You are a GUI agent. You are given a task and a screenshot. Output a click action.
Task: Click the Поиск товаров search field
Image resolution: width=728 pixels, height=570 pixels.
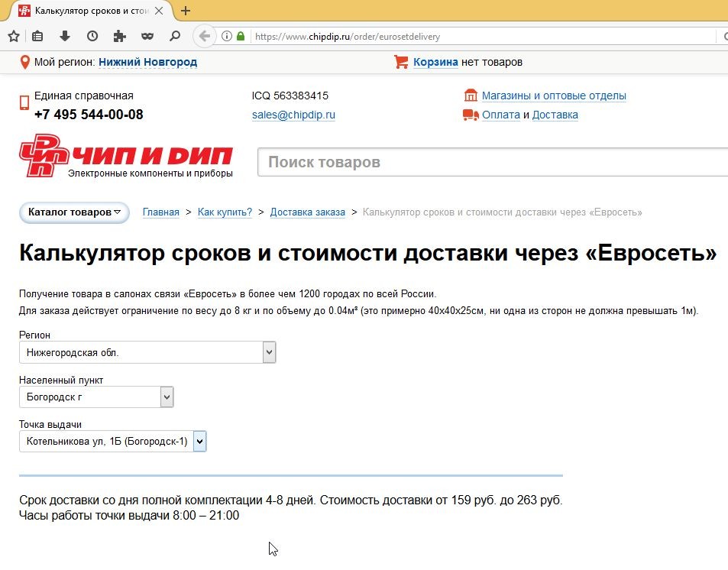489,162
